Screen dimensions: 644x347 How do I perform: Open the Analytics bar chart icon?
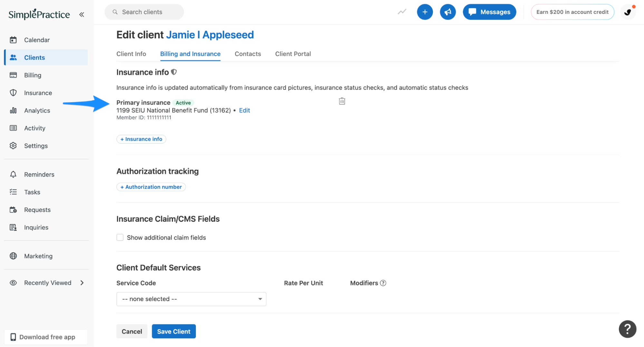click(x=13, y=111)
